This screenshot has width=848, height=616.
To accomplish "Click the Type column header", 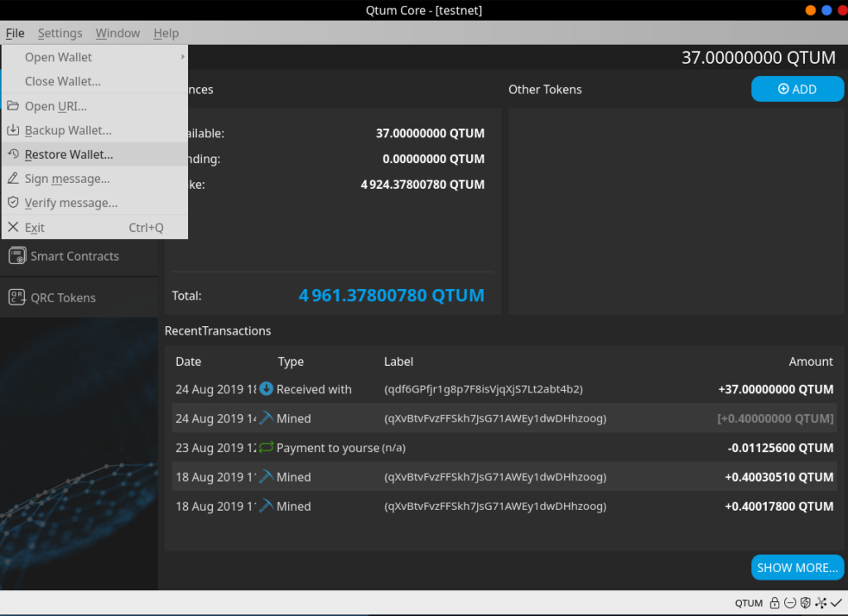I will coord(291,361).
